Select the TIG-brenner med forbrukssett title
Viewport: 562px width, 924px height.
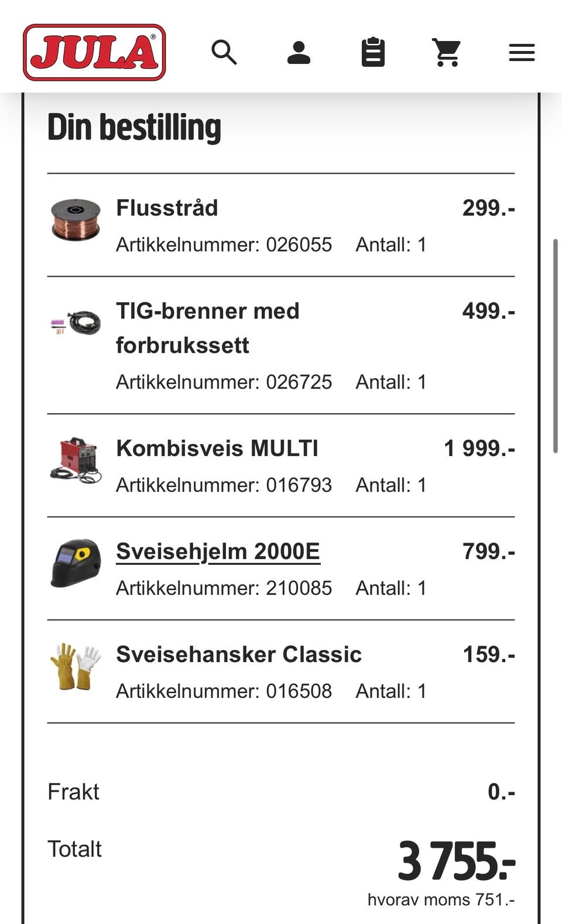(x=207, y=328)
